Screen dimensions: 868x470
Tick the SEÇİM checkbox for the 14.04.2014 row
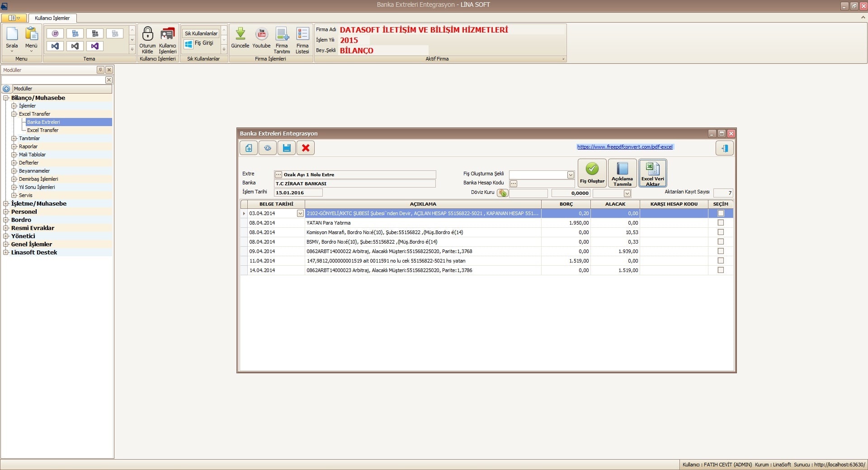(721, 270)
